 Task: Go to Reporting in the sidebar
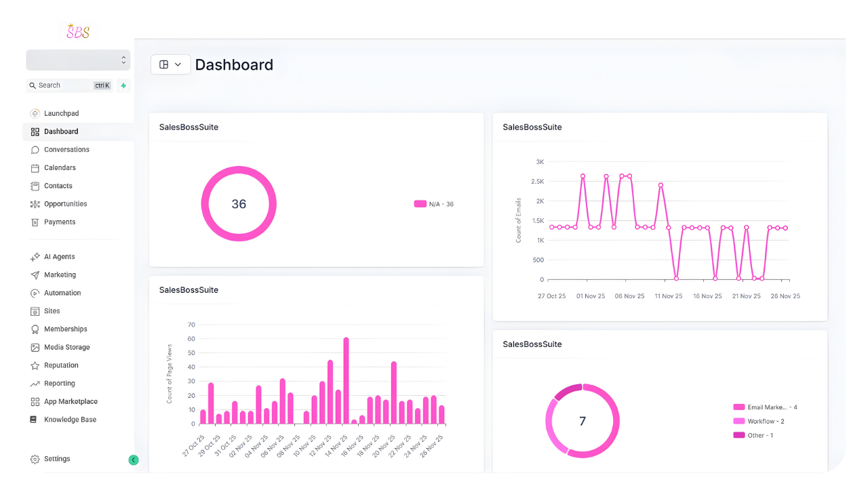(x=59, y=384)
